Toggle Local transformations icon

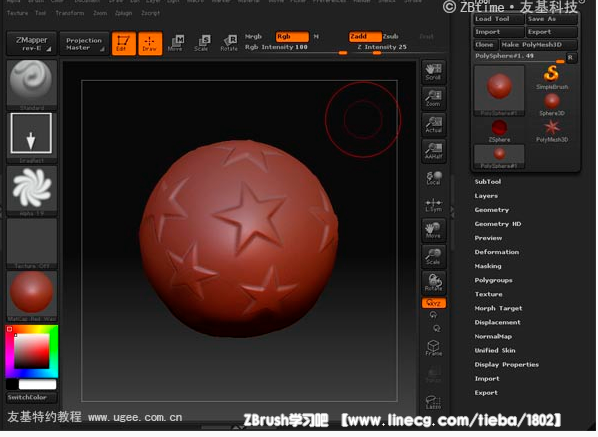433,178
